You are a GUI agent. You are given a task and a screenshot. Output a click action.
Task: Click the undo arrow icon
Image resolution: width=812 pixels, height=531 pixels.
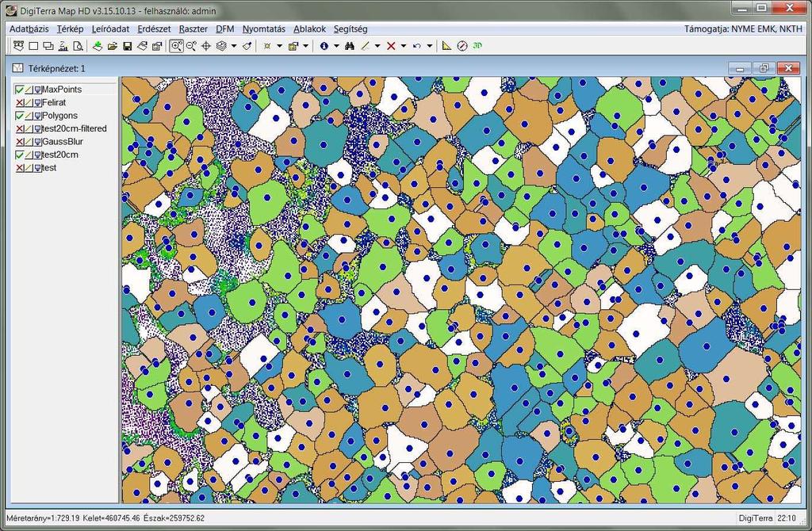click(417, 46)
